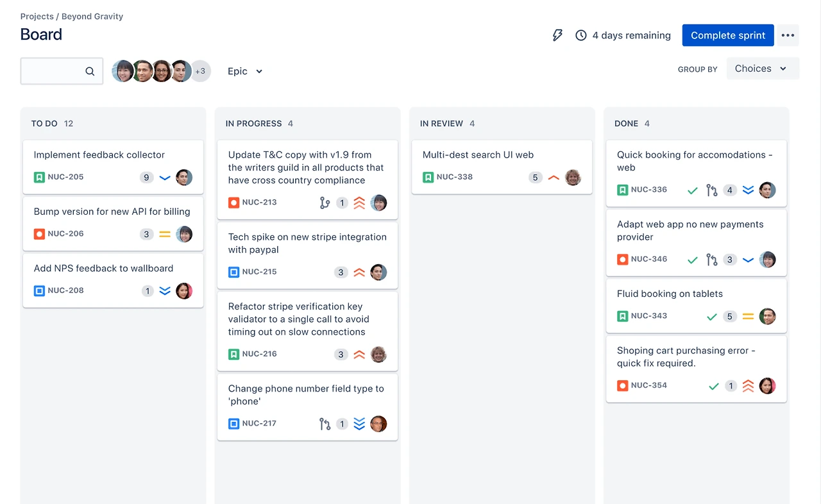
Task: Click the assignee avatar on Multi-dest search card
Action: coord(573,178)
